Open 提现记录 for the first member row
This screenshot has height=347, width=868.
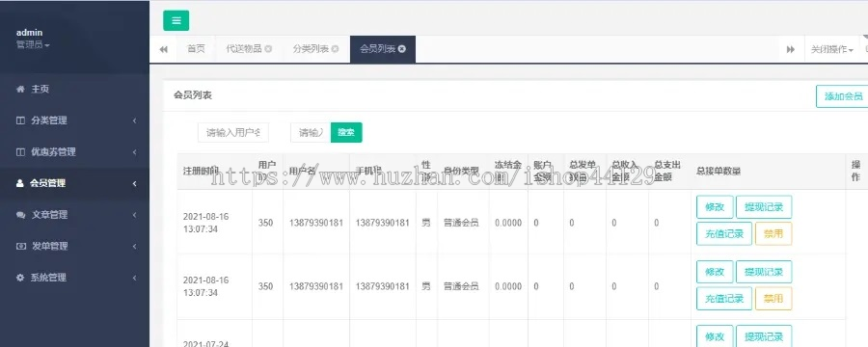764,207
